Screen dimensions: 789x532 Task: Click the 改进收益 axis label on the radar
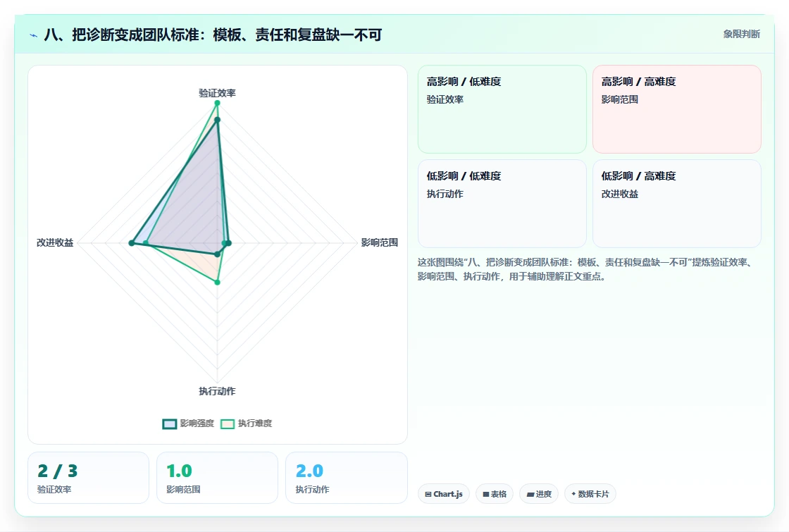[55, 242]
